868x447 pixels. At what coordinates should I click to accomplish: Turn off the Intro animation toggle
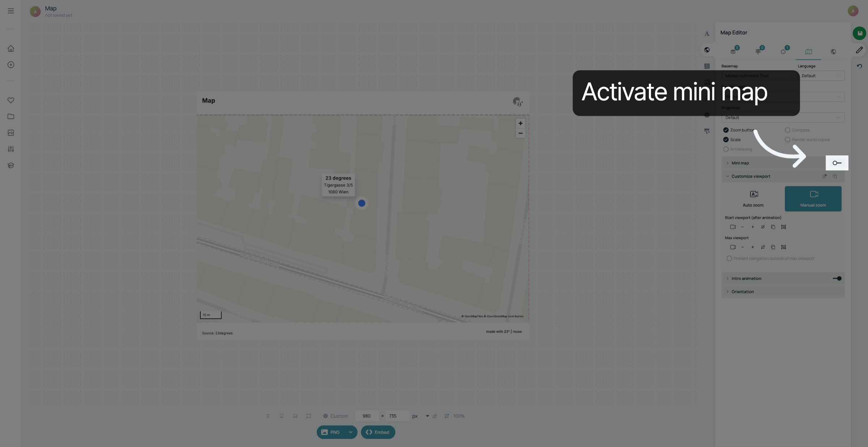click(837, 278)
